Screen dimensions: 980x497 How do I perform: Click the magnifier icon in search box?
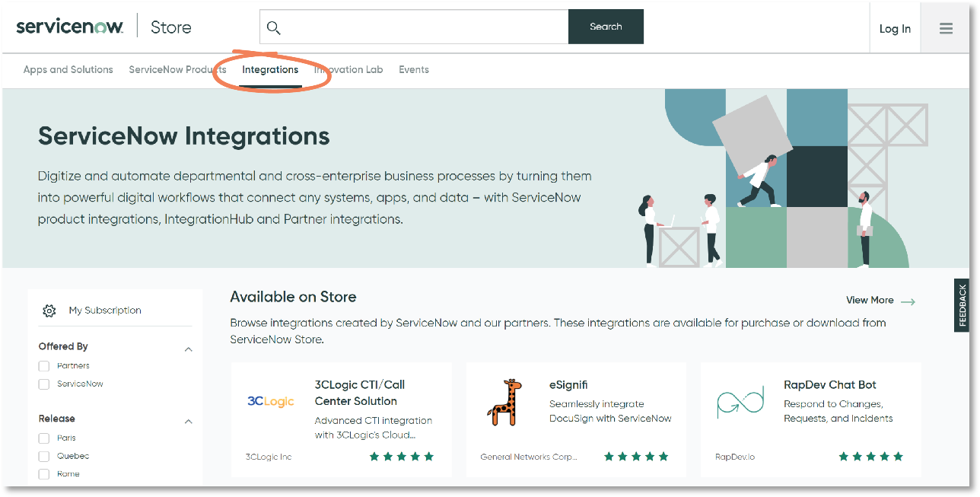[274, 27]
